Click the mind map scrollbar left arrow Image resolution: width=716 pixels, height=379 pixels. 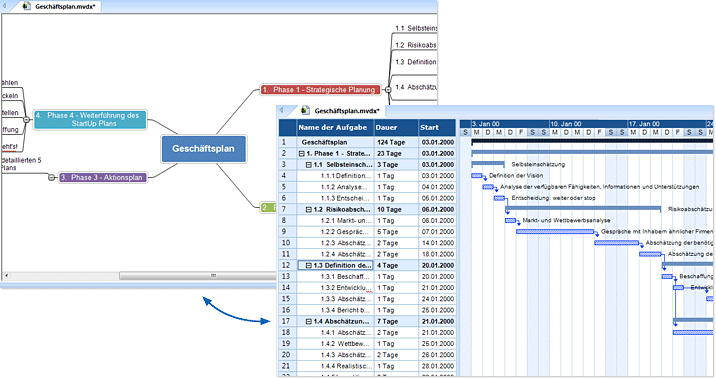[6, 275]
